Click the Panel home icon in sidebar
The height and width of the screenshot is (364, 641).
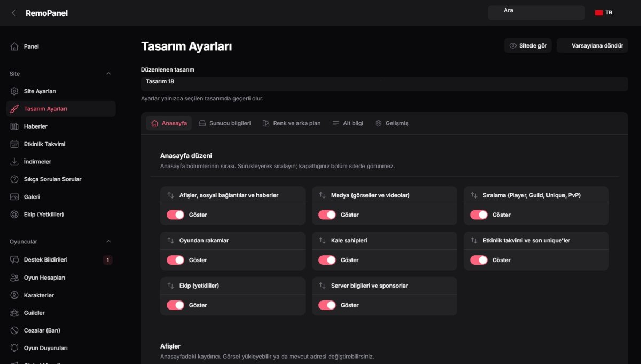click(x=14, y=46)
